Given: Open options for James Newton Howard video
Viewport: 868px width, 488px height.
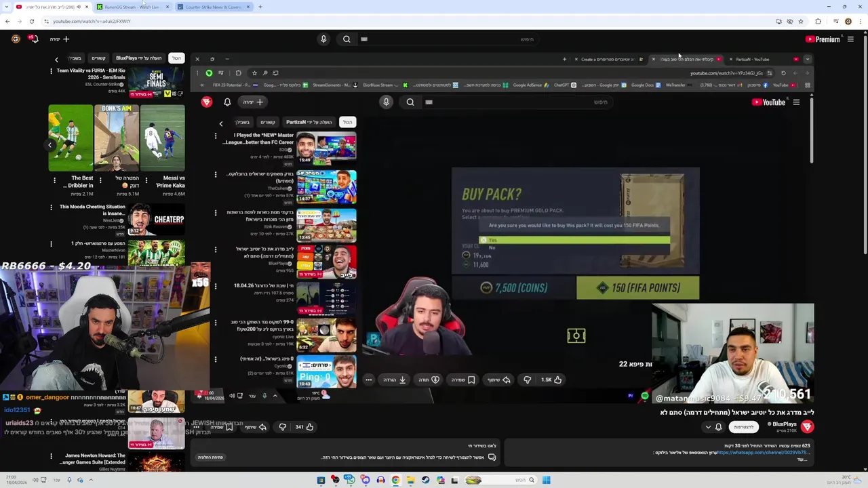Looking at the screenshot, I should (x=51, y=456).
